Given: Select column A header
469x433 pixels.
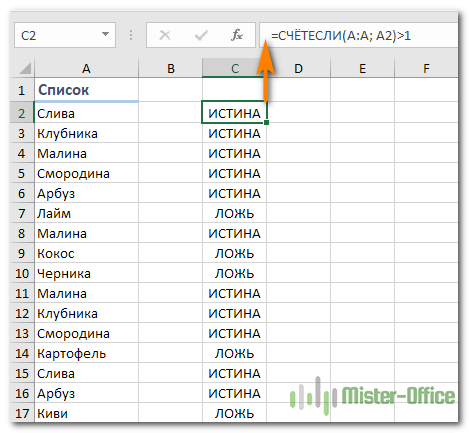Looking at the screenshot, I should click(x=86, y=68).
